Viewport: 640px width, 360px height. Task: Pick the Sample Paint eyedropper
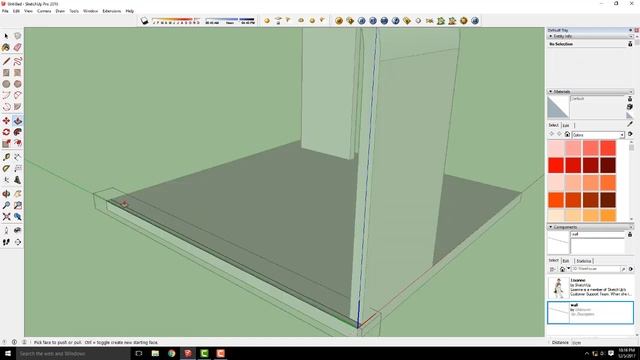tap(630, 124)
